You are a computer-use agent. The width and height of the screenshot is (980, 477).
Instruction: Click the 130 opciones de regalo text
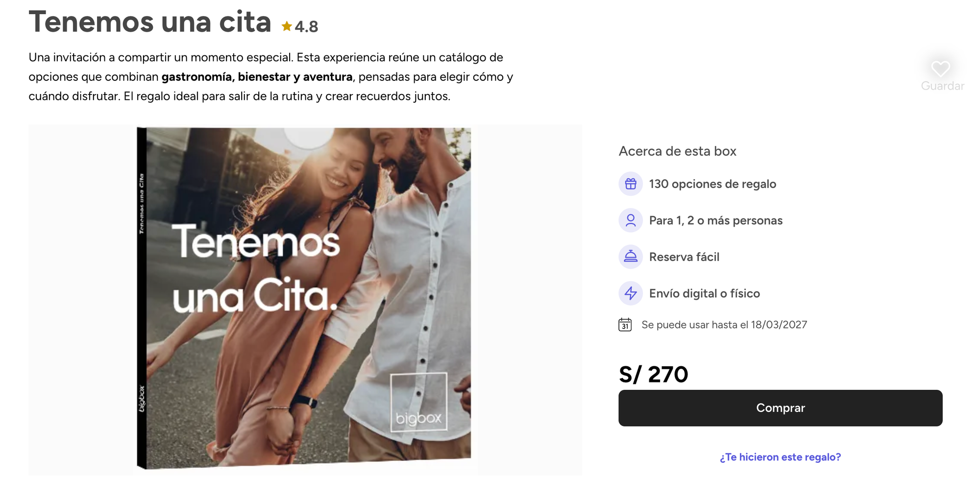[712, 184]
